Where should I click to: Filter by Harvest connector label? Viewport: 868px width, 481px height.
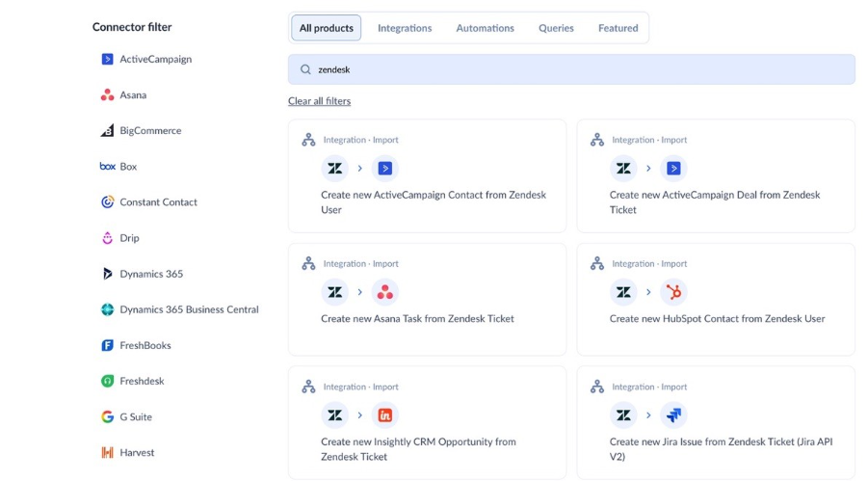(x=137, y=453)
